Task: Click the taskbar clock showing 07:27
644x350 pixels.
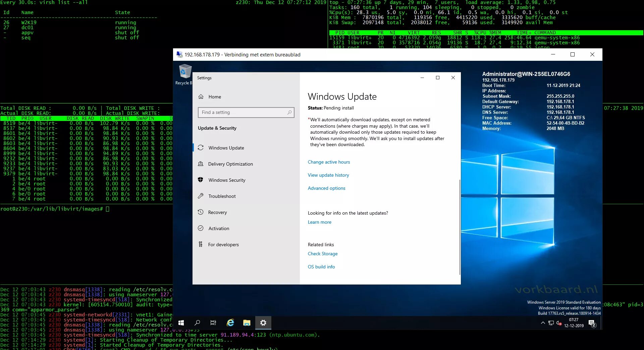Action: pyautogui.click(x=574, y=323)
